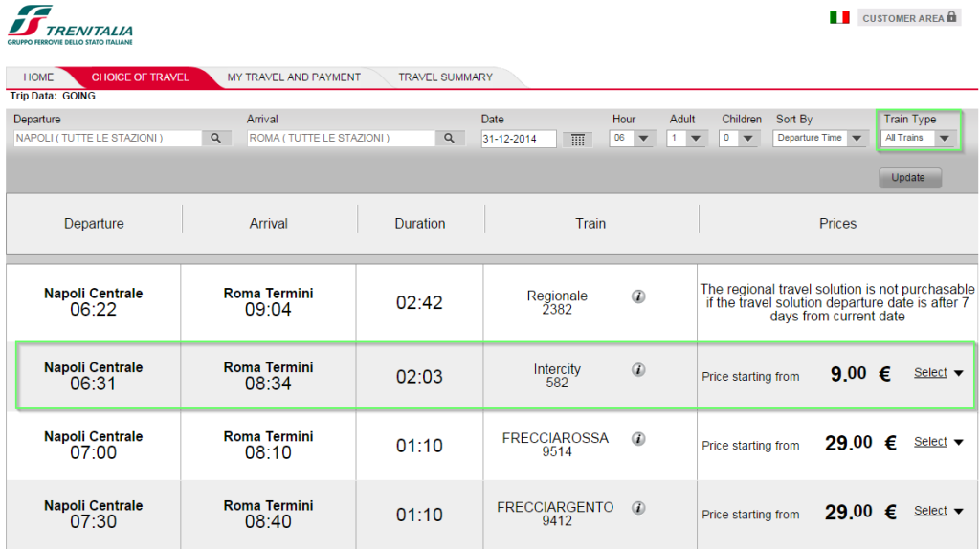Screen dimensions: 980x549
Task: Click the 06:22 Napoli Centrale departure
Action: click(93, 302)
